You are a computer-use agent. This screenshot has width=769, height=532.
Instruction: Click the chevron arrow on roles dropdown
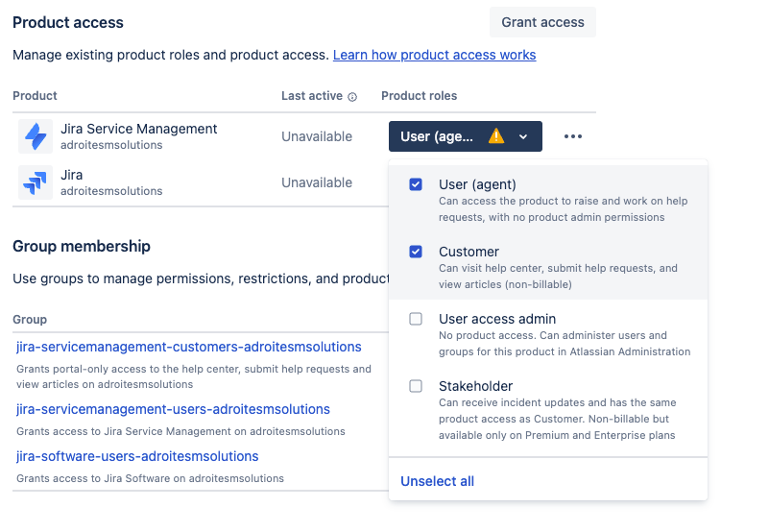523,136
